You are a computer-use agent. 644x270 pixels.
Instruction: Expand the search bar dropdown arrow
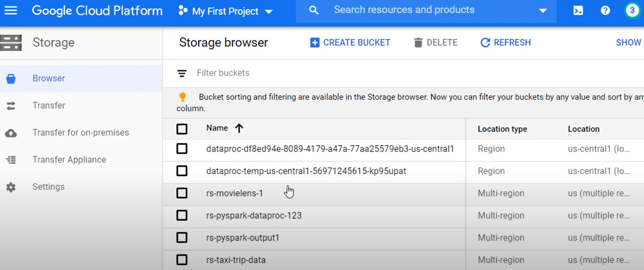(x=543, y=11)
